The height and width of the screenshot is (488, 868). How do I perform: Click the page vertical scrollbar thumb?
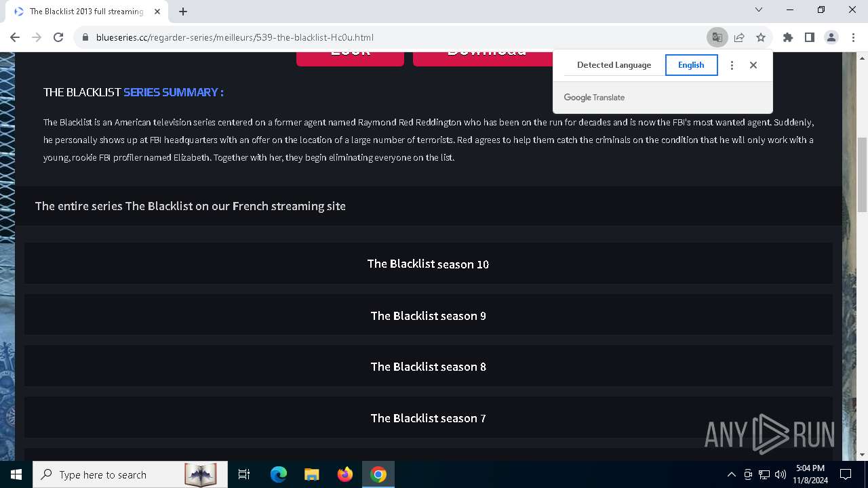tap(862, 175)
